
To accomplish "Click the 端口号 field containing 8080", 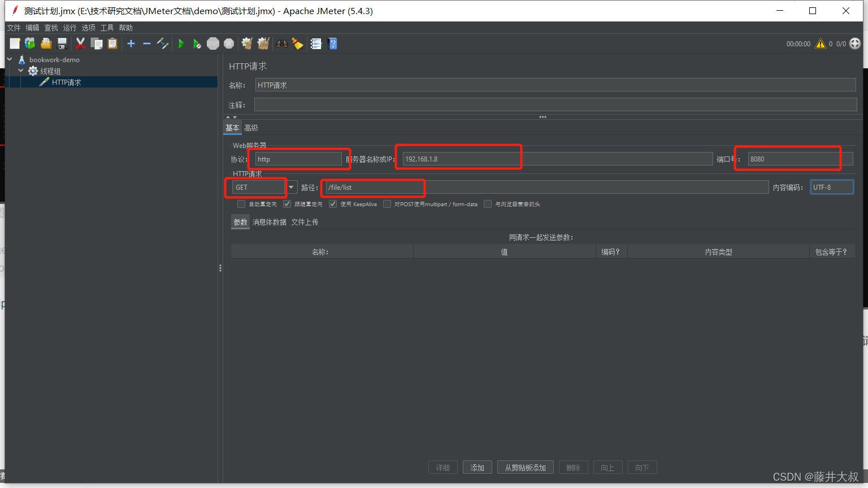I will pos(801,159).
